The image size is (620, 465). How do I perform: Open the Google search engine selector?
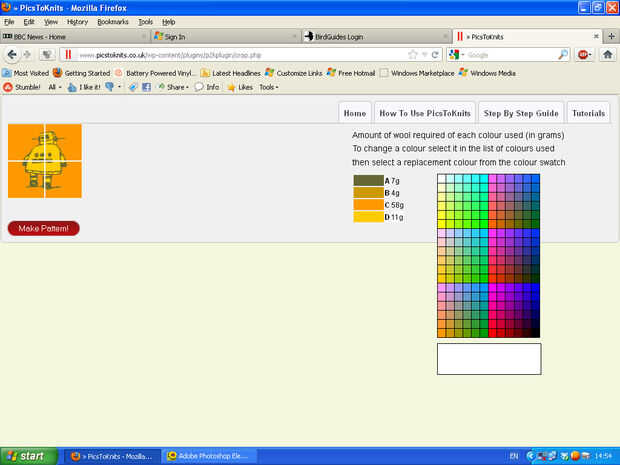click(457, 55)
